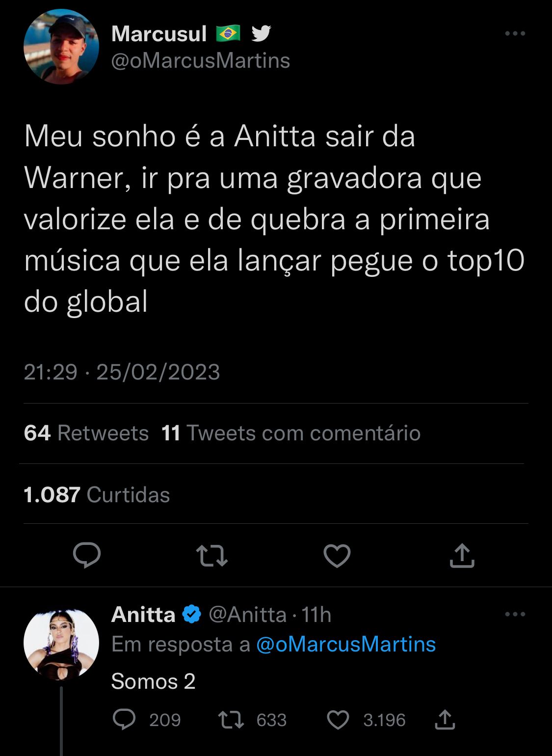Open more options for Marcusul's tweet
The image size is (552, 756).
click(x=515, y=33)
